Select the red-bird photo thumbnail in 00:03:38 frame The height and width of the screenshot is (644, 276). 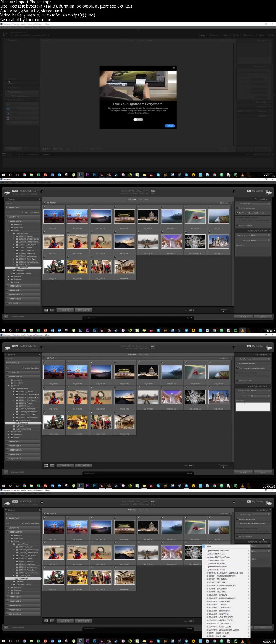[195, 216]
